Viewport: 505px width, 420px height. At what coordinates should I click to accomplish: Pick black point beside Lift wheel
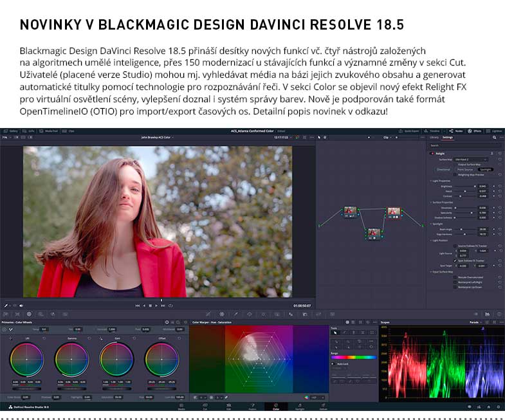[11, 338]
